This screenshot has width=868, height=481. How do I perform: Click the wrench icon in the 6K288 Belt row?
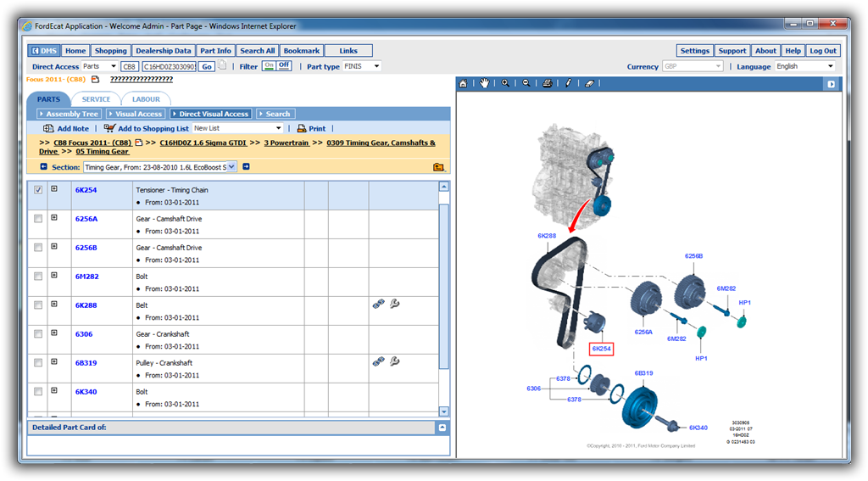(395, 304)
